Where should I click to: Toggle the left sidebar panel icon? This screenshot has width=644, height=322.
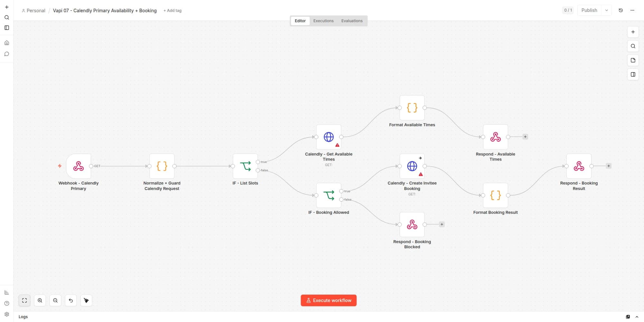7,28
